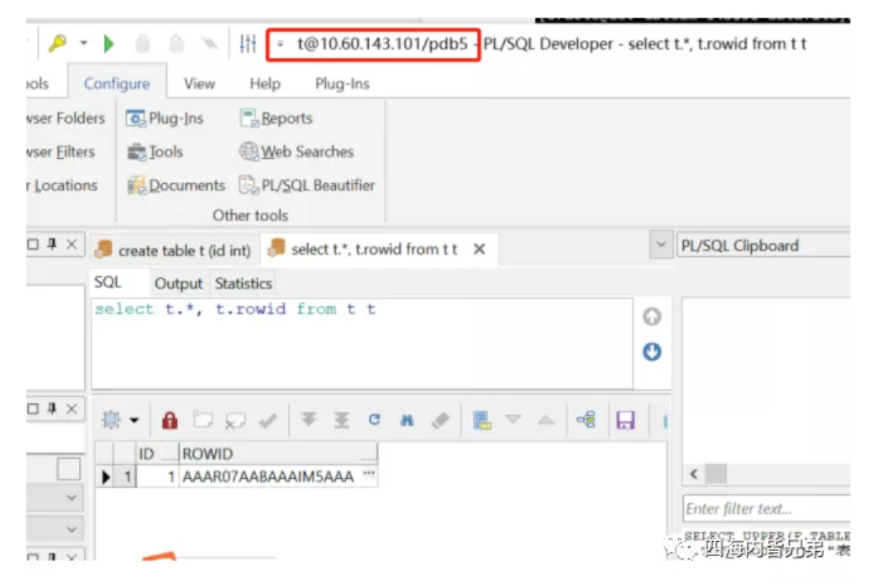Select the ID column header
The height and width of the screenshot is (588, 872).
coord(157,454)
